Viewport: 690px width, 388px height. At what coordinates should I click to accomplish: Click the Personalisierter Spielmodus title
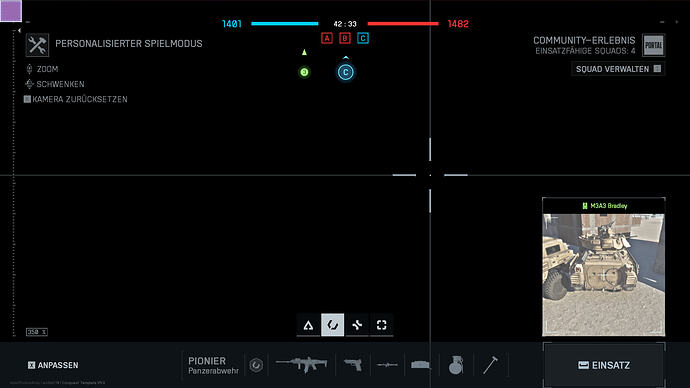(129, 44)
